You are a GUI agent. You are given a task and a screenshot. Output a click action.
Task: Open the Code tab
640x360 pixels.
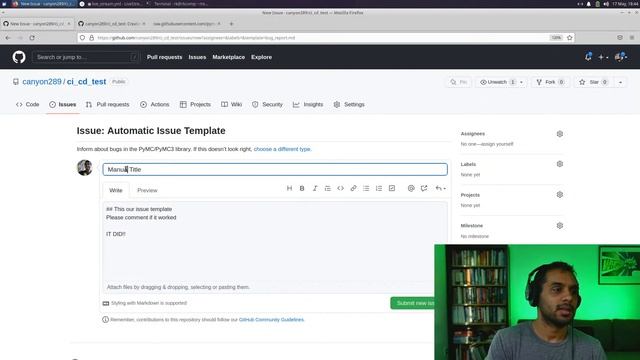coord(28,104)
